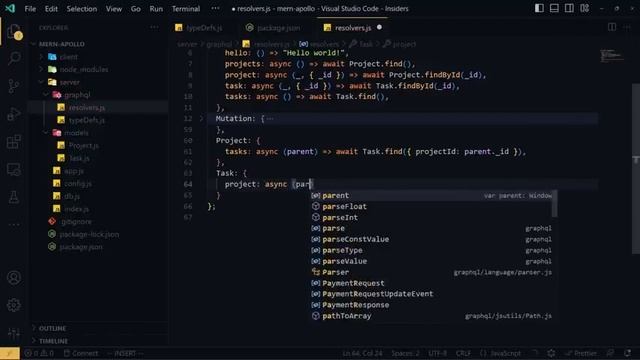640x360 pixels.
Task: Expand the TIMELINE section
Action: click(x=53, y=341)
